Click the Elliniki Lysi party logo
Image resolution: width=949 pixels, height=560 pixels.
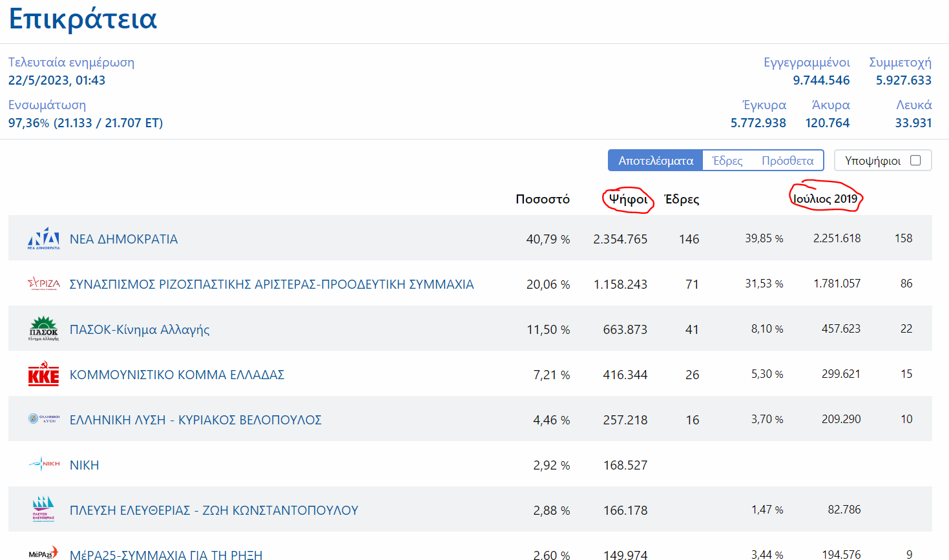(43, 419)
